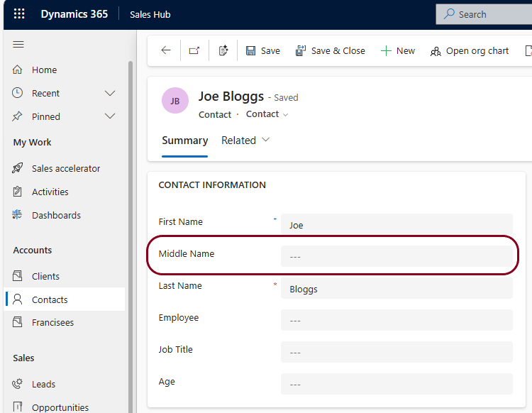Click the empty Employee field
The width and height of the screenshot is (532, 413).
tap(397, 320)
